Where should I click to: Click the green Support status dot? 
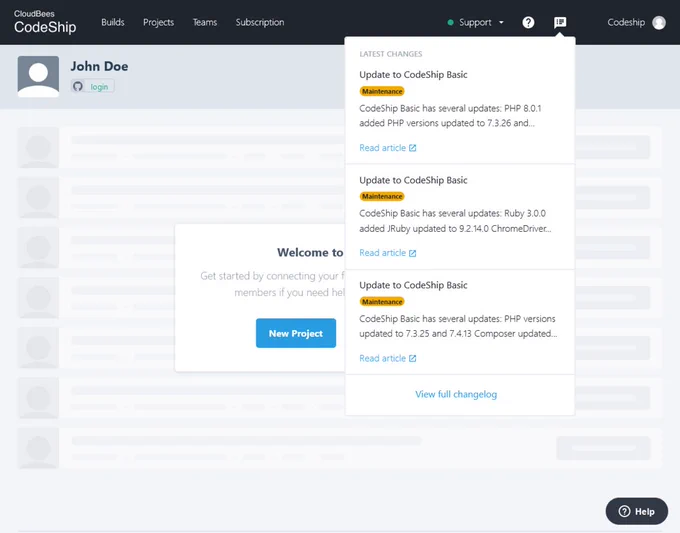coord(451,23)
